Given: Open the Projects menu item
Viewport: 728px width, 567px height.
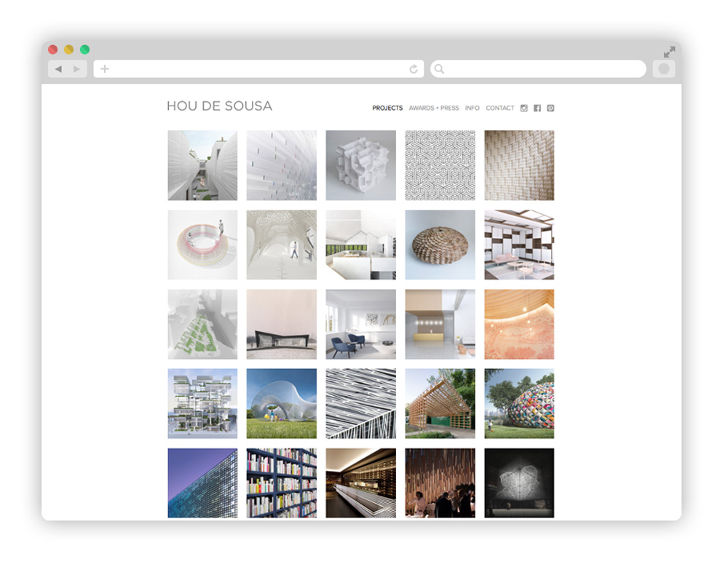Looking at the screenshot, I should coord(387,108).
